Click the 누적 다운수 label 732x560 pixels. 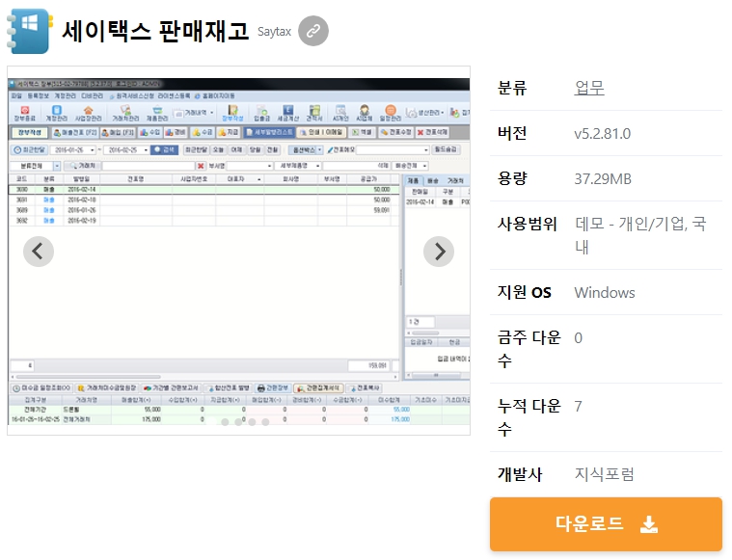[529, 417]
